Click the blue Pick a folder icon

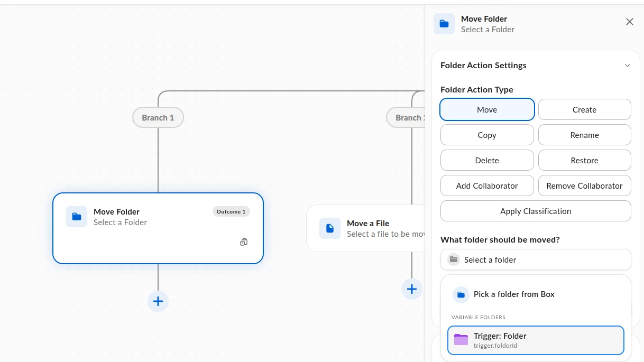click(461, 294)
